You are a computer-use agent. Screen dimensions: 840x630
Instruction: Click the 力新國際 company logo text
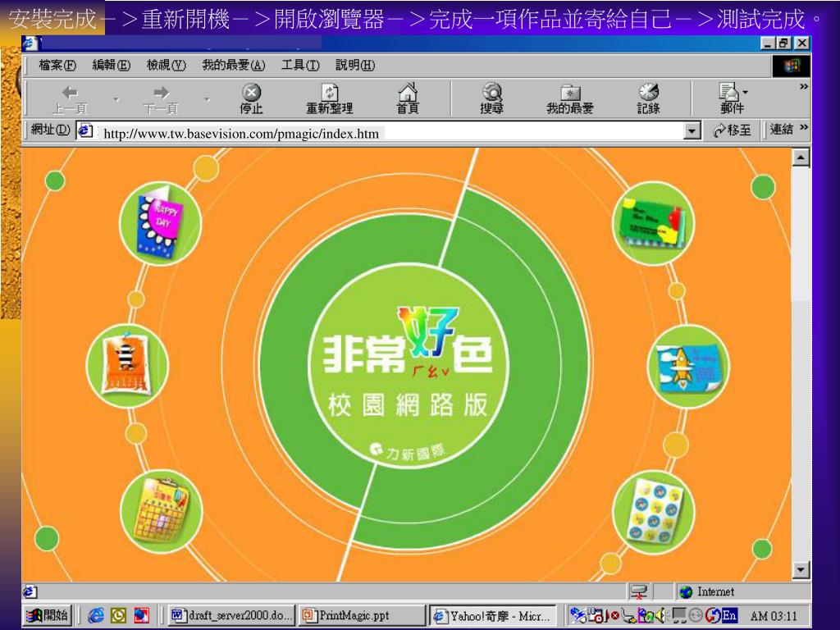pyautogui.click(x=409, y=451)
